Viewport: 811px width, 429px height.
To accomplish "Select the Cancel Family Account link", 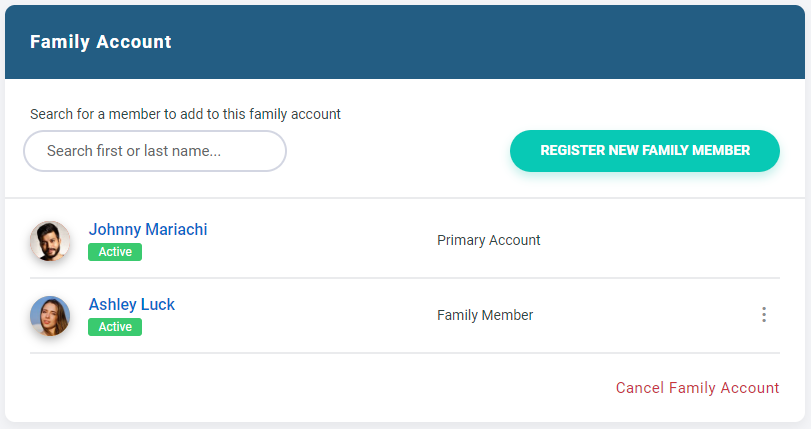I will pos(697,388).
